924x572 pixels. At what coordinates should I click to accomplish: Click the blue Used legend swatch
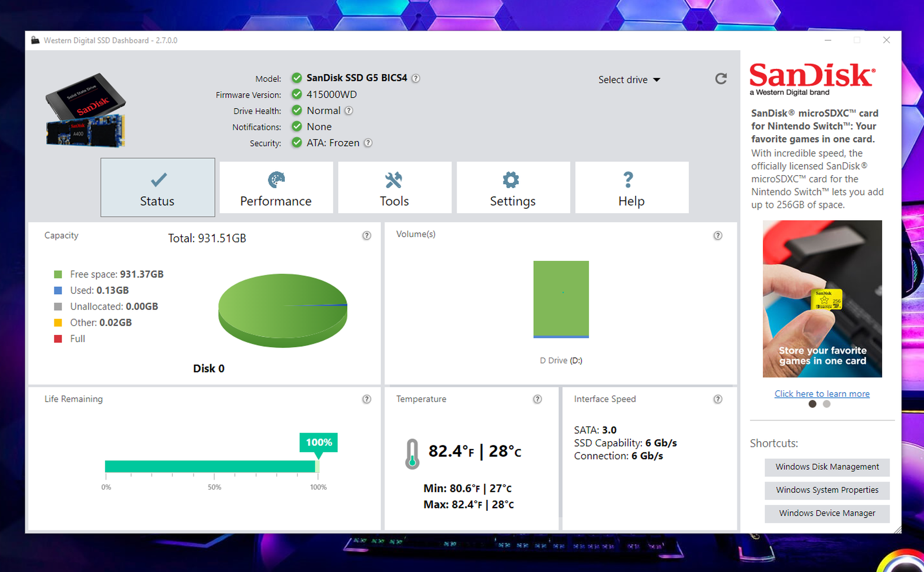(58, 291)
